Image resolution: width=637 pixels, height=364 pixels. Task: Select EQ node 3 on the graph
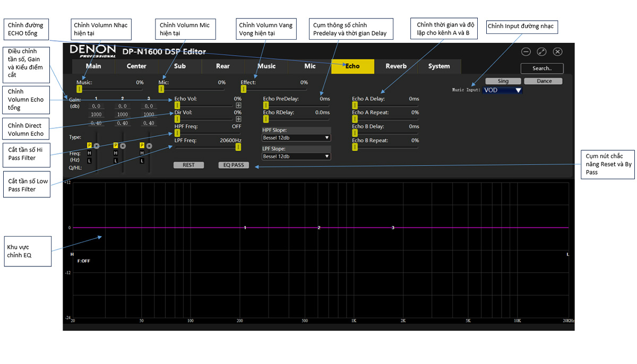point(393,228)
